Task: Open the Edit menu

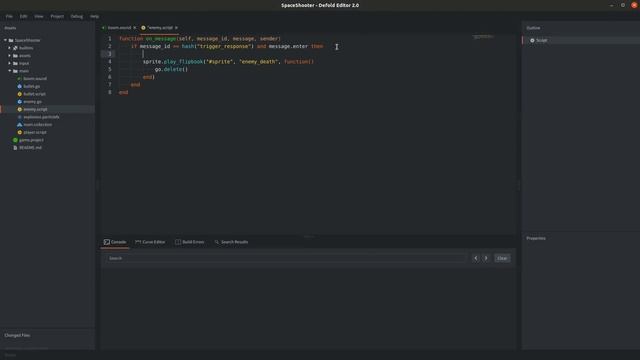Action: [23, 16]
